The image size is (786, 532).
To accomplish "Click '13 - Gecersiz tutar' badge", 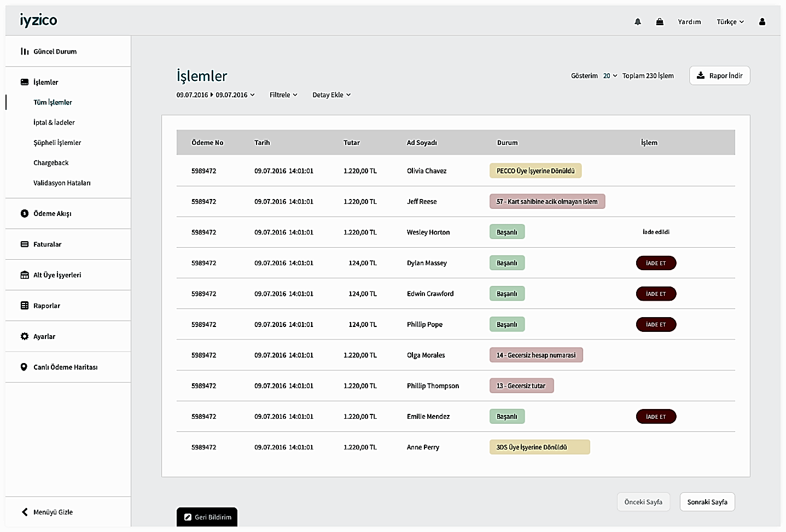I will [521, 386].
